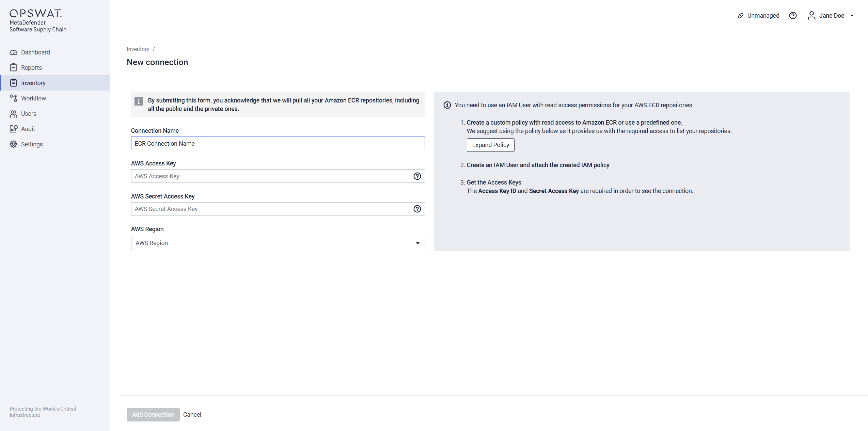Click the AWS Region field label
This screenshot has width=868, height=431.
click(147, 229)
